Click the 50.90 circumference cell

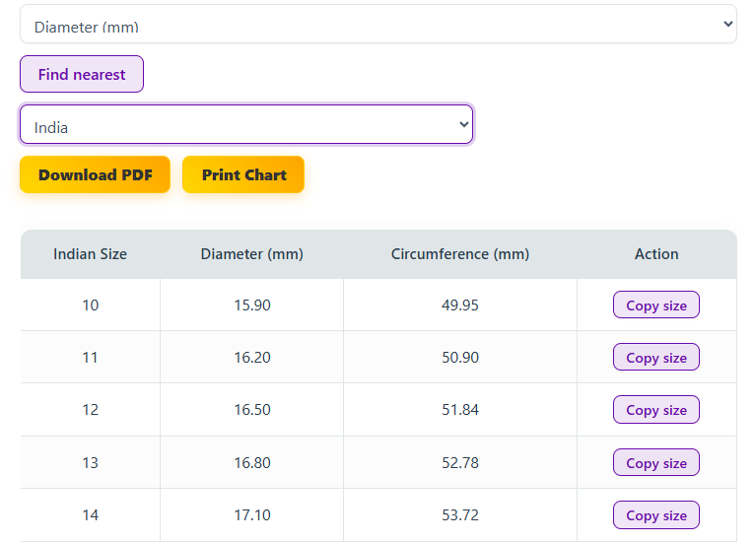[459, 358]
